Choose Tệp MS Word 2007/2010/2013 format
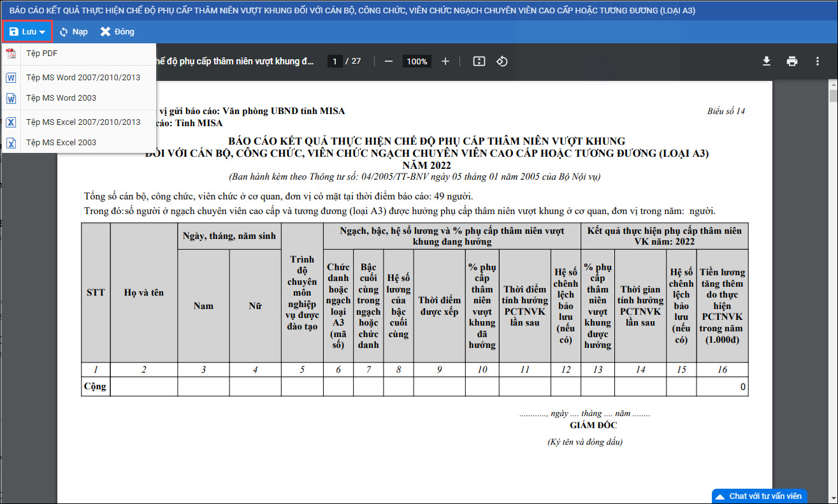Screen dimensions: 838x504 83,78
